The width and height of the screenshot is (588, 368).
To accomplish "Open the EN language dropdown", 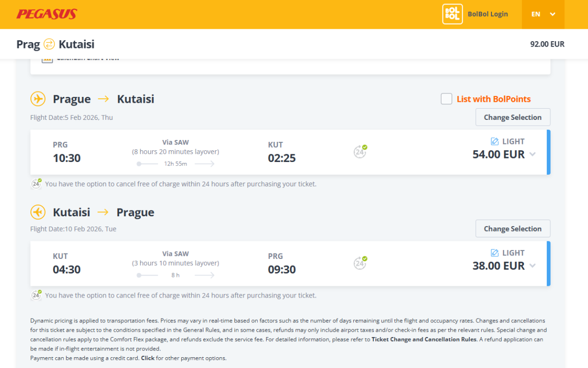I will (543, 14).
